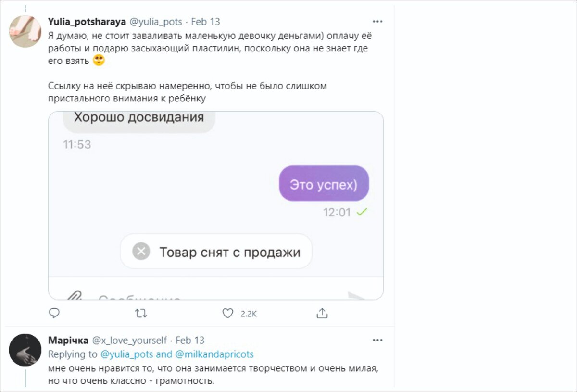
Task: Open the Feb 13 timestamp on Yulia's tweet
Action: coord(207,21)
